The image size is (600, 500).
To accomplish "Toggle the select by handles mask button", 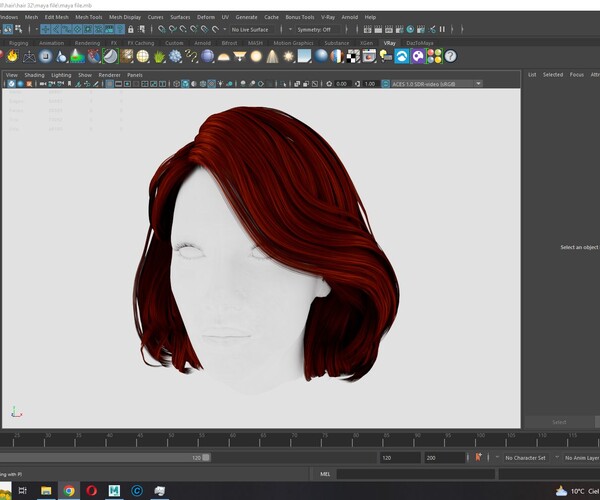I will 46,29.
